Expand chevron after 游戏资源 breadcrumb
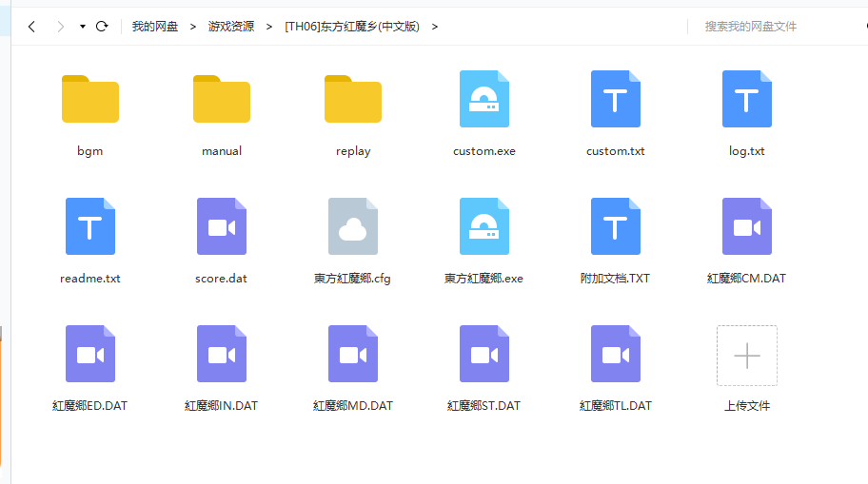The height and width of the screenshot is (484, 868). [269, 27]
